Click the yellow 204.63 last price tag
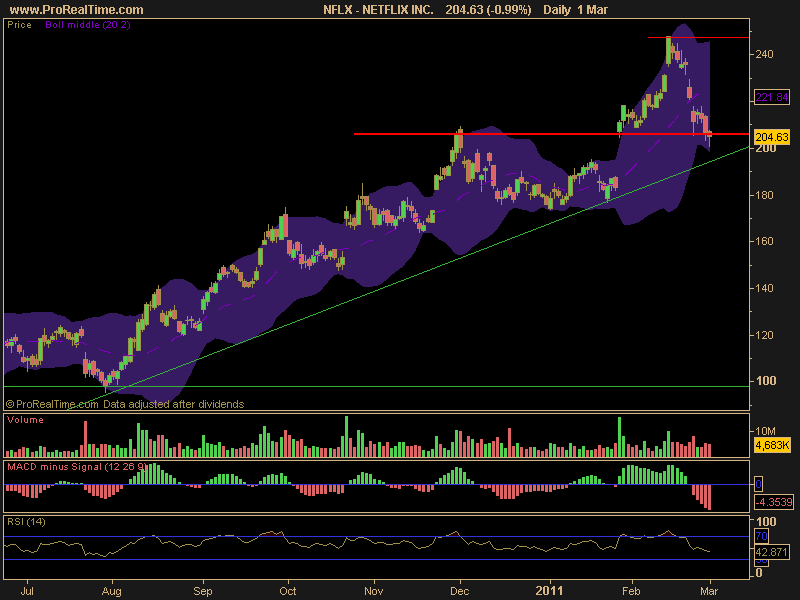Screen dimensions: 800x600 (772, 137)
